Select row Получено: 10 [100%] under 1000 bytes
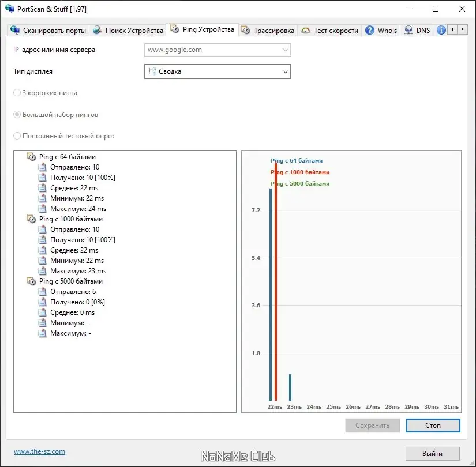This screenshot has width=476, height=467. 83,240
